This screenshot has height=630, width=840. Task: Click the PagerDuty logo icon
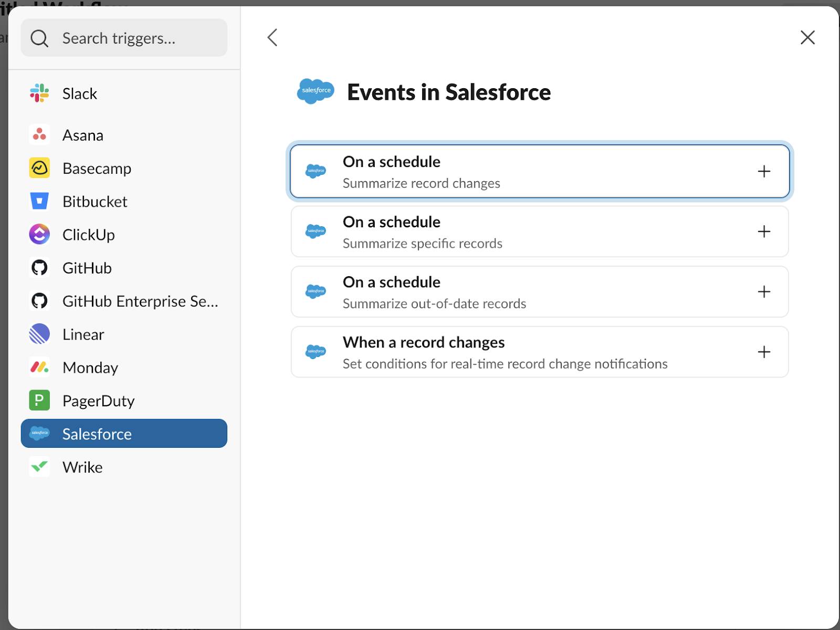tap(39, 400)
